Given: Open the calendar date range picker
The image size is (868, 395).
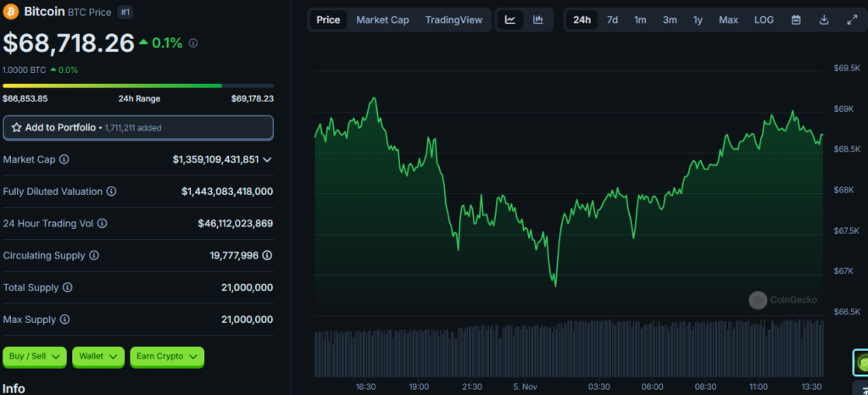Looking at the screenshot, I should (796, 19).
